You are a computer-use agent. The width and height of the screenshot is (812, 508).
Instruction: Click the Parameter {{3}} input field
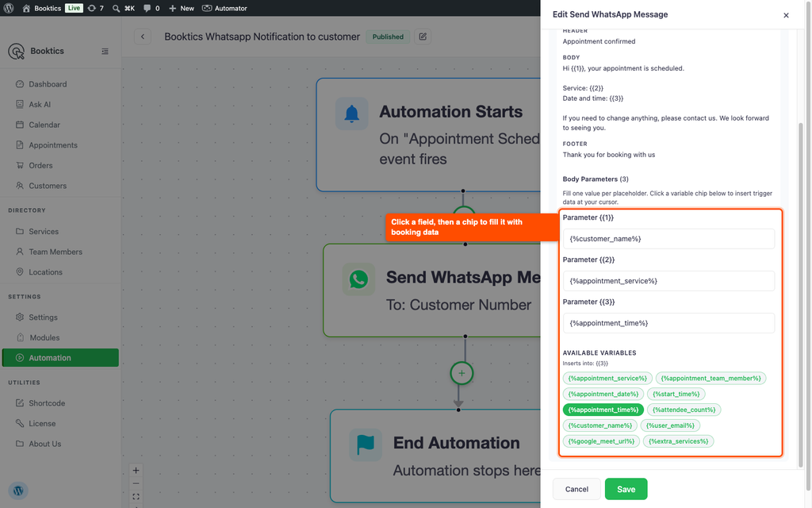click(668, 323)
